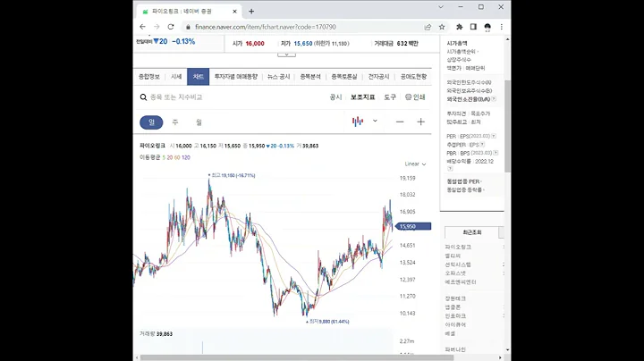Open the chart type dropdown arrow
Viewport: 644px width, 361px height.
(375, 121)
